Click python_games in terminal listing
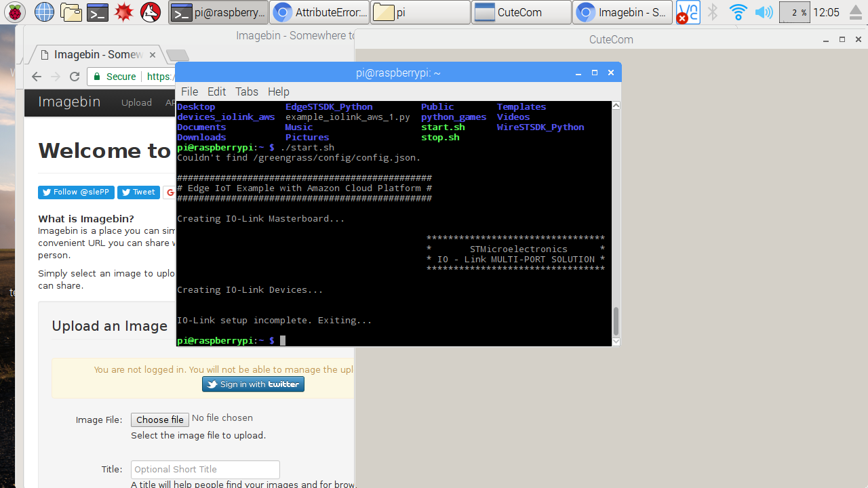This screenshot has width=868, height=488. [454, 117]
